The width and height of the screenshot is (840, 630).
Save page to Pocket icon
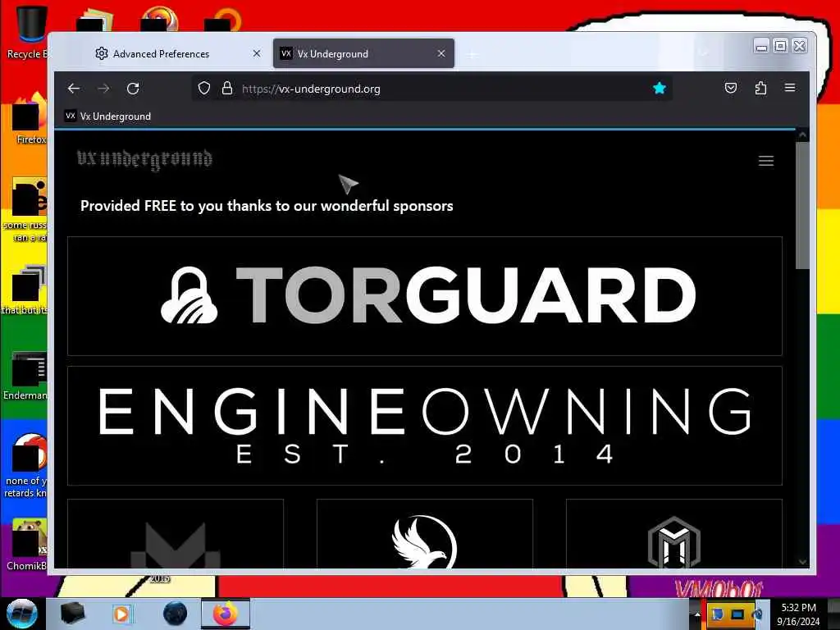pyautogui.click(x=731, y=88)
